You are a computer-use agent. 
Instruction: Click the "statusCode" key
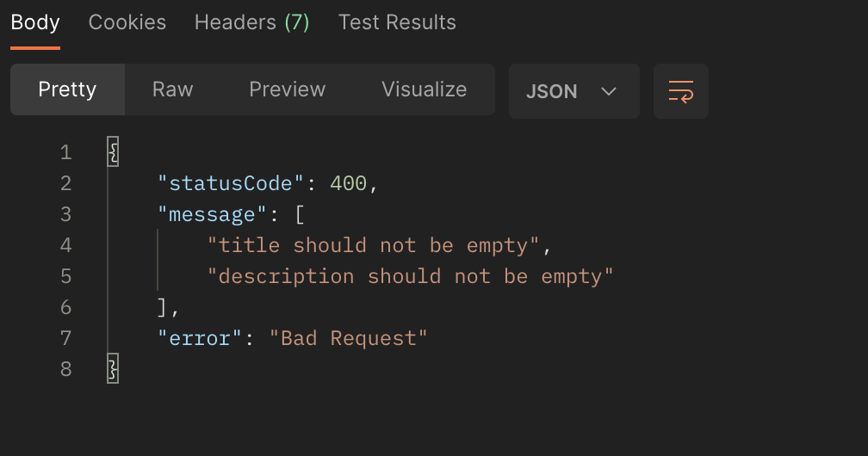[x=231, y=183]
